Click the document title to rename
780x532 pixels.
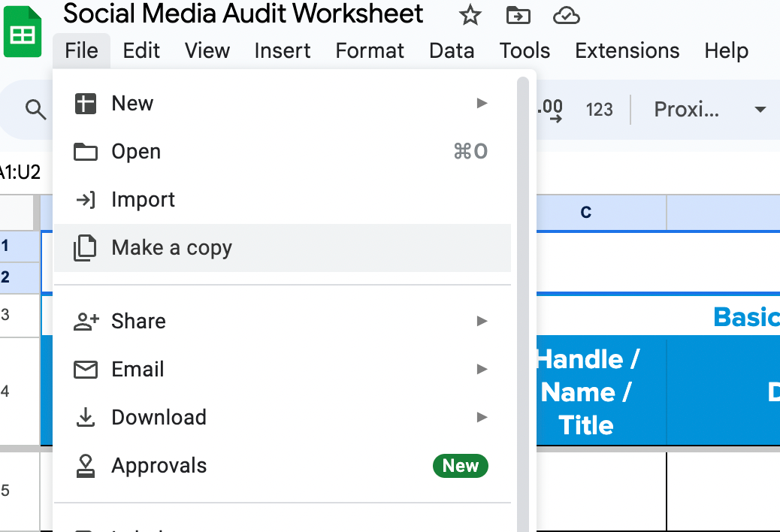pyautogui.click(x=243, y=14)
